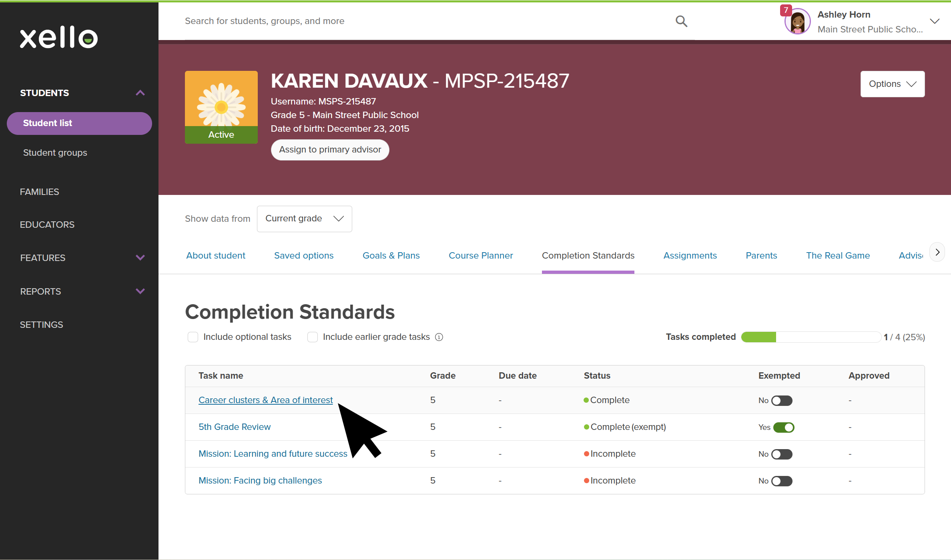Image resolution: width=951 pixels, height=560 pixels.
Task: Open the Options dropdown
Action: [892, 84]
